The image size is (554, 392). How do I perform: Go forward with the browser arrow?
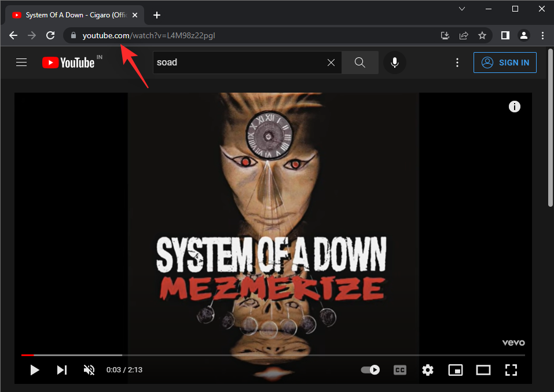tap(32, 35)
